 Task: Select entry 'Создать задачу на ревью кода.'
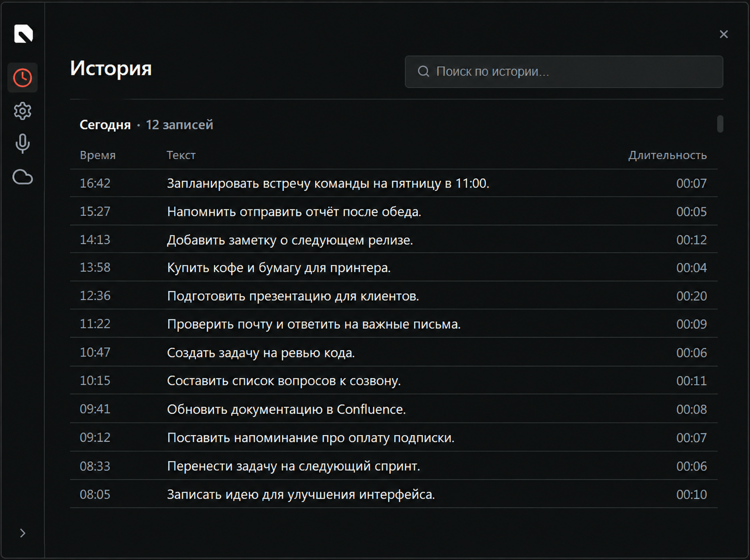pos(394,353)
